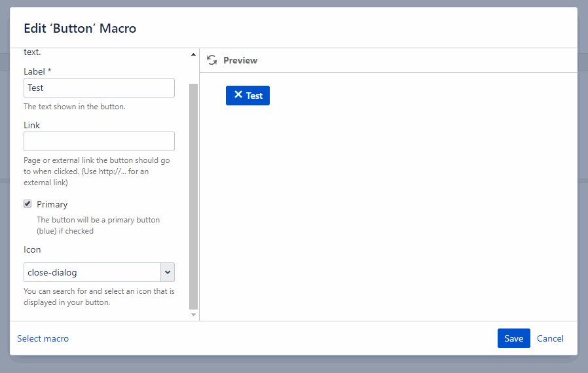Screen dimensions: 588x373
Task: Uncheck the Primary checkbox
Action: (x=28, y=204)
